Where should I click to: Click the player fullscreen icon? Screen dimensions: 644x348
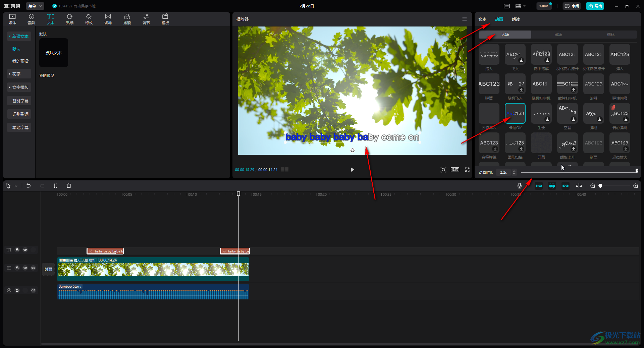tap(467, 170)
